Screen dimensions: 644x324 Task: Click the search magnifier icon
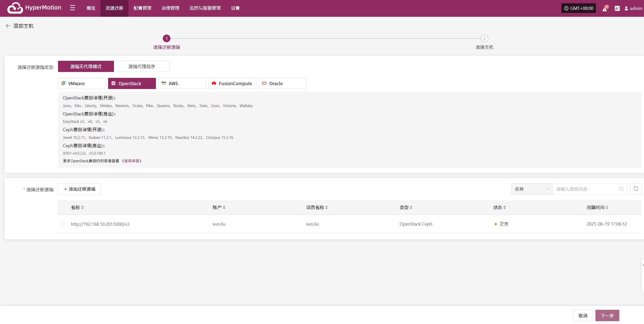(x=621, y=189)
